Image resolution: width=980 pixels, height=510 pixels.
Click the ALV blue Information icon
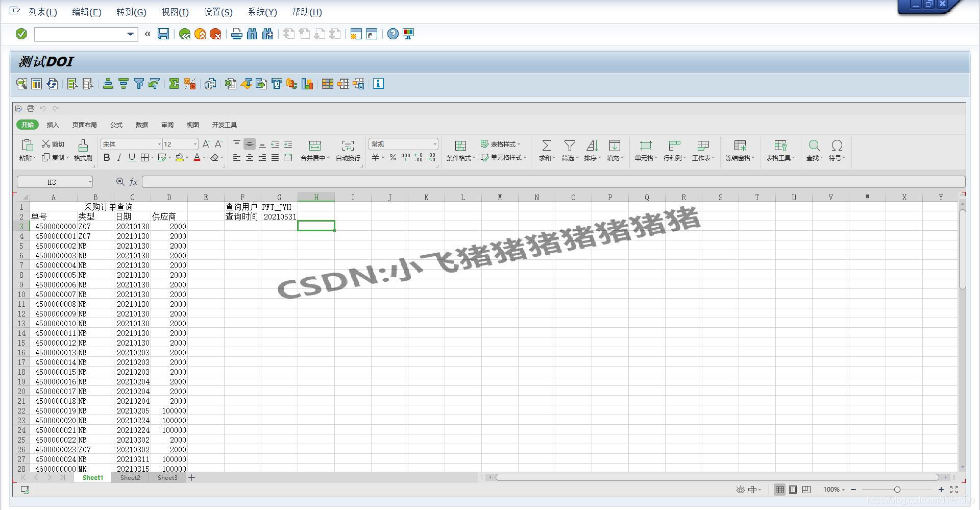click(x=378, y=84)
